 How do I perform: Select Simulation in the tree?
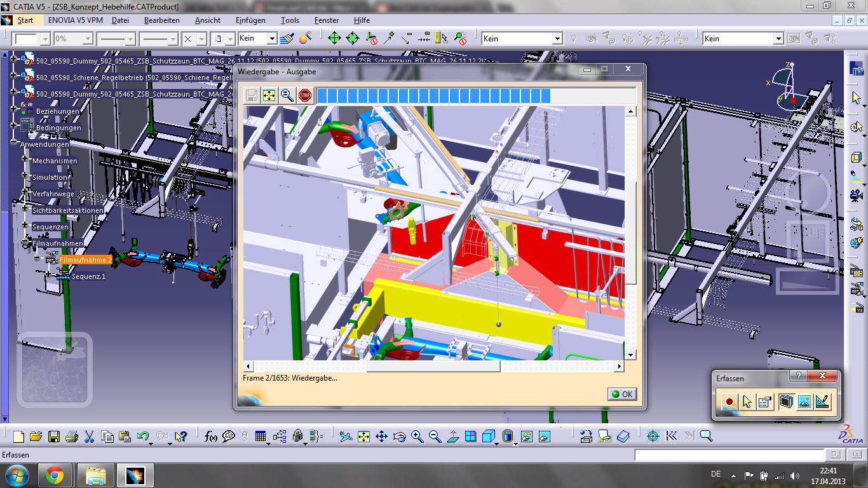(x=50, y=177)
